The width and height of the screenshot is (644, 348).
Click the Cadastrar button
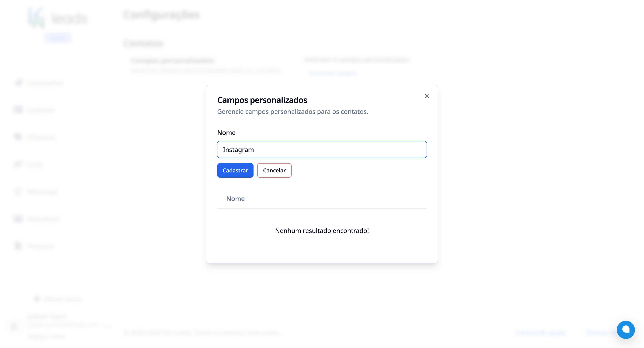coord(235,170)
